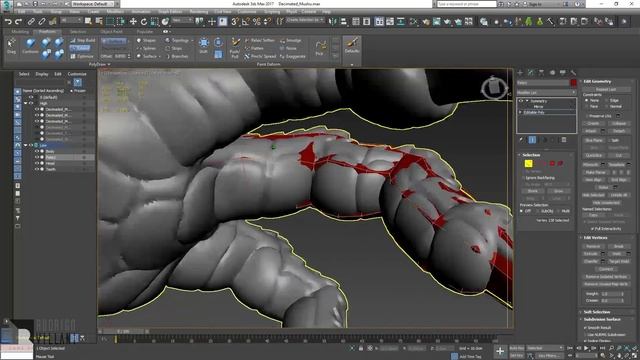Toggle visibility eye of Body object
This screenshot has width=640, height=360.
pyautogui.click(x=37, y=151)
